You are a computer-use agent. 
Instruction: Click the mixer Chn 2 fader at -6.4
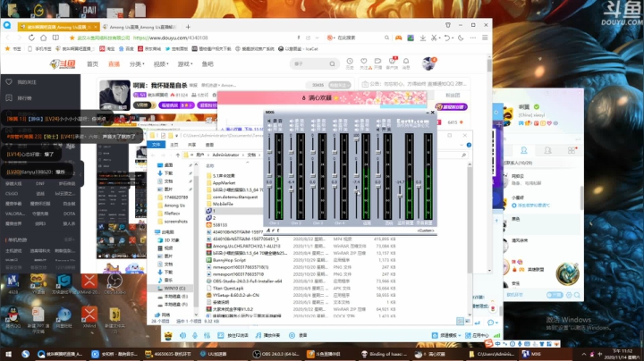[x=292, y=190]
